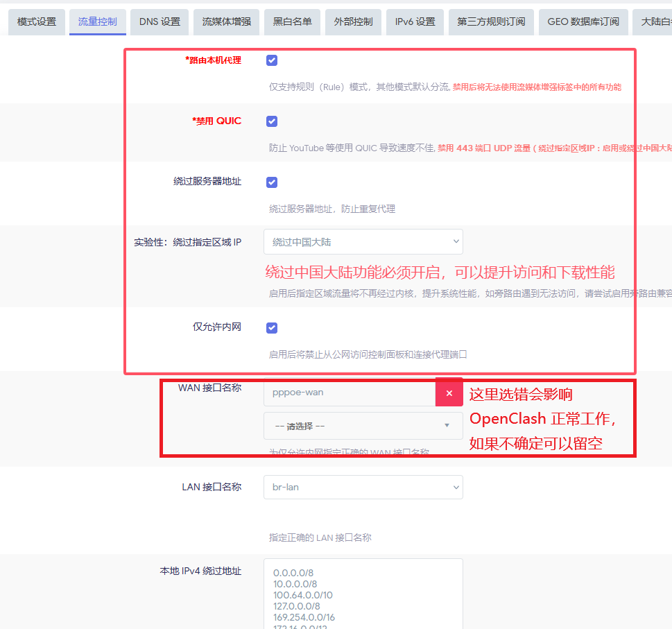Click the 大陆白名单 tab at right edge

[653, 21]
